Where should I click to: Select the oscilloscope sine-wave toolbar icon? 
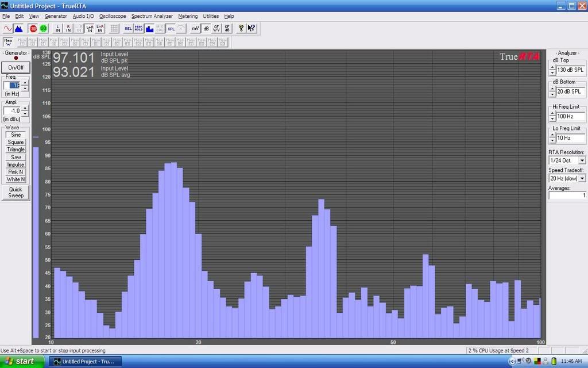(x=8, y=29)
